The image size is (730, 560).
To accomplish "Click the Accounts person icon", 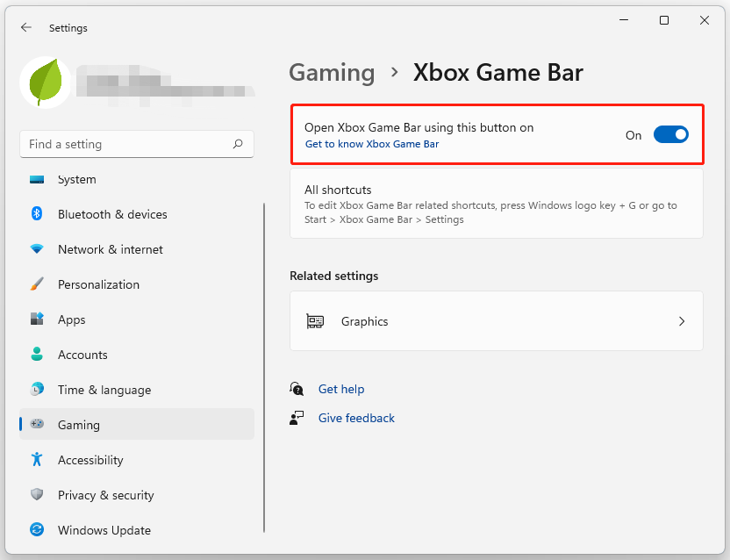I will (37, 355).
